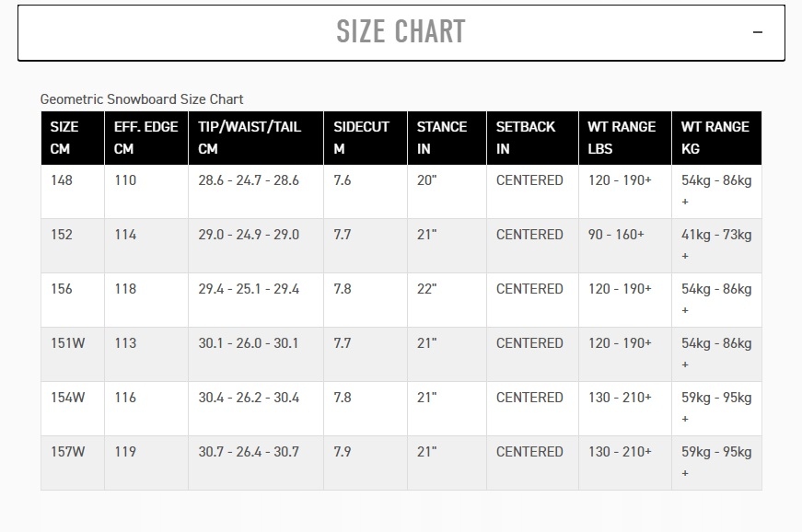Image resolution: width=802 pixels, height=532 pixels.
Task: Click the EFF. EDGE CM column header
Action: (x=145, y=138)
